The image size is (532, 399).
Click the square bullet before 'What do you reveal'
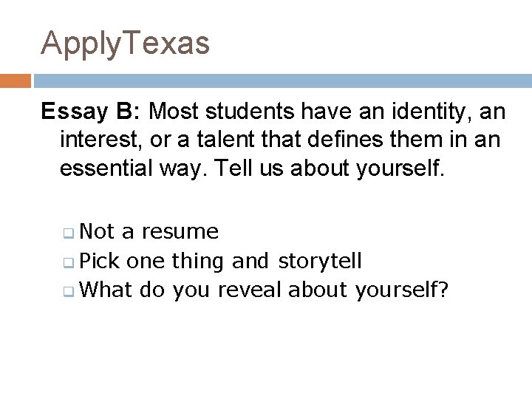(x=69, y=291)
